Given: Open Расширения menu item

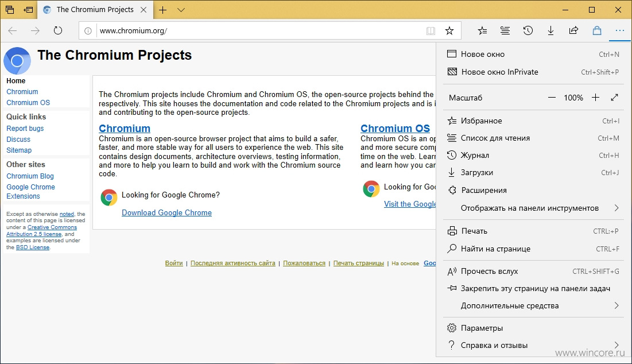Looking at the screenshot, I should click(x=533, y=190).
